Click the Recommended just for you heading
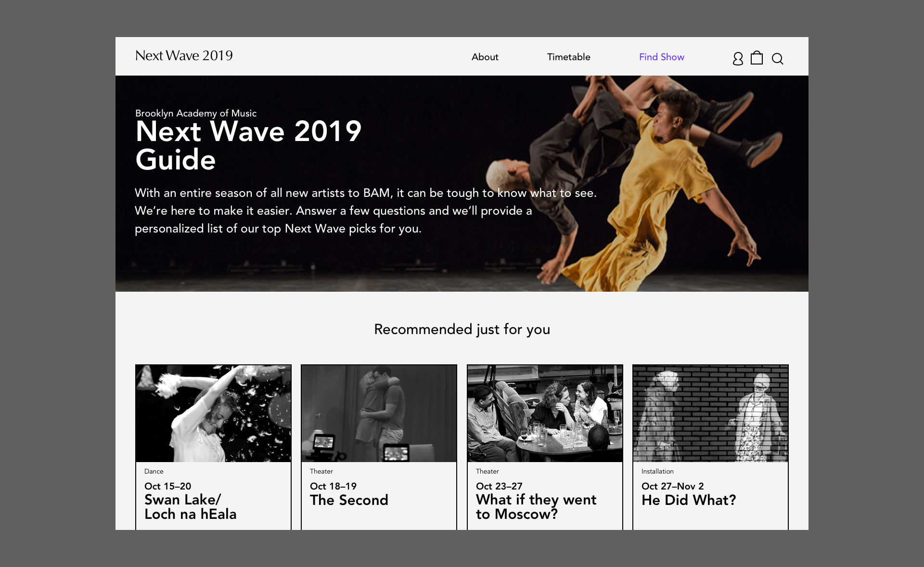This screenshot has height=567, width=924. point(462,329)
